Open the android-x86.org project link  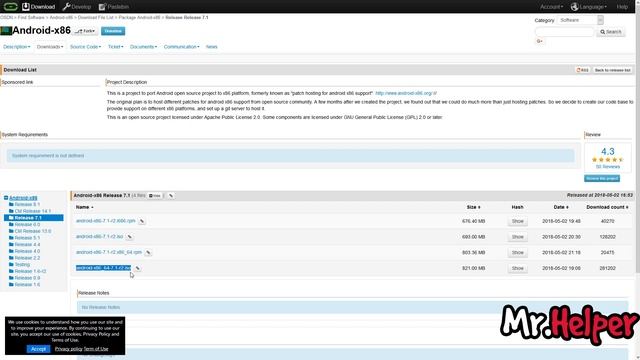pos(406,93)
